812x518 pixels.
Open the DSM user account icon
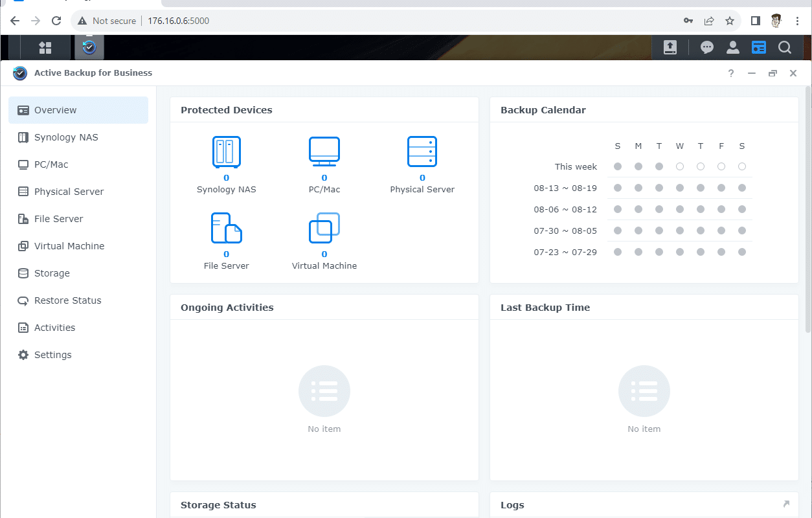coord(733,47)
